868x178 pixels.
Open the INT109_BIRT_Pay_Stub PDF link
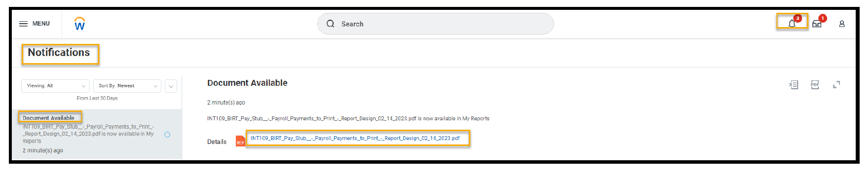(355, 138)
